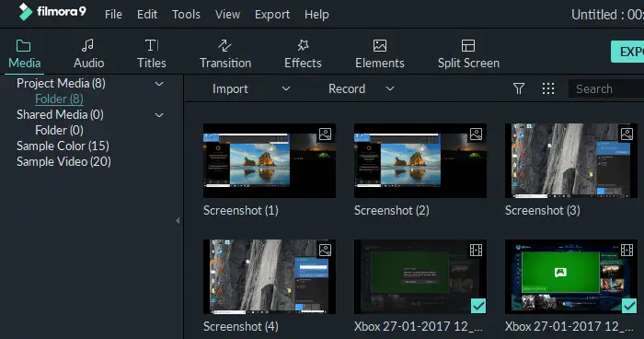
Task: Open the File menu
Action: [113, 15]
